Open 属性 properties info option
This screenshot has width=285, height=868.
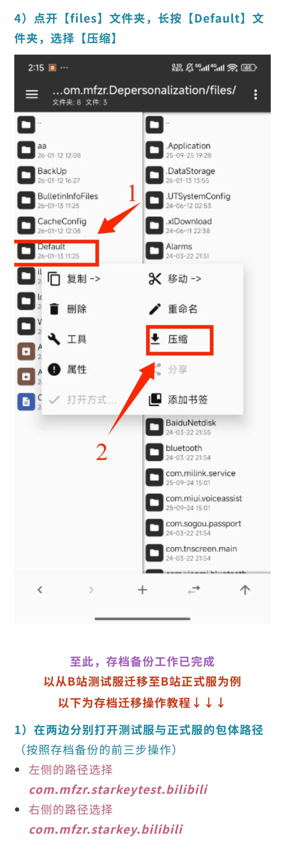click(x=68, y=369)
